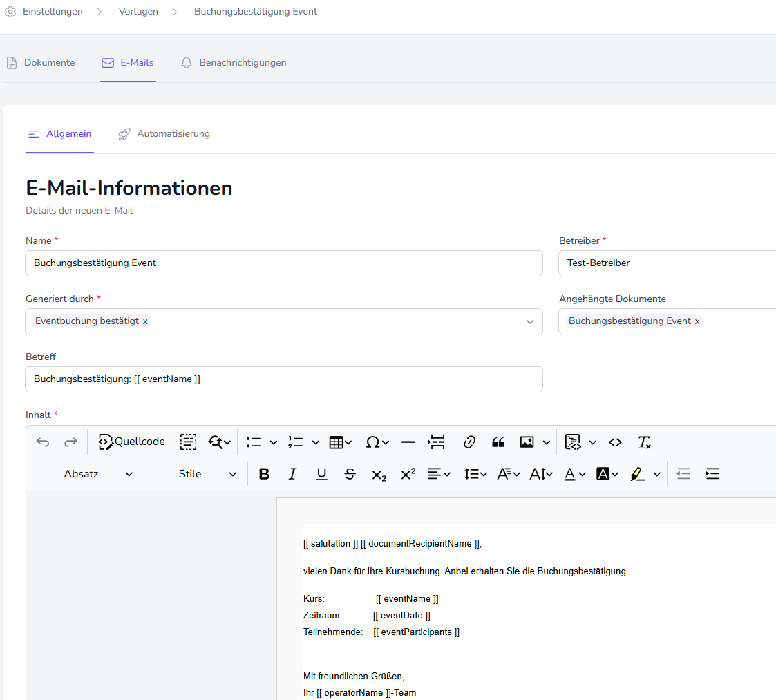Insert a horizontal line
The height and width of the screenshot is (700, 776).
[408, 442]
